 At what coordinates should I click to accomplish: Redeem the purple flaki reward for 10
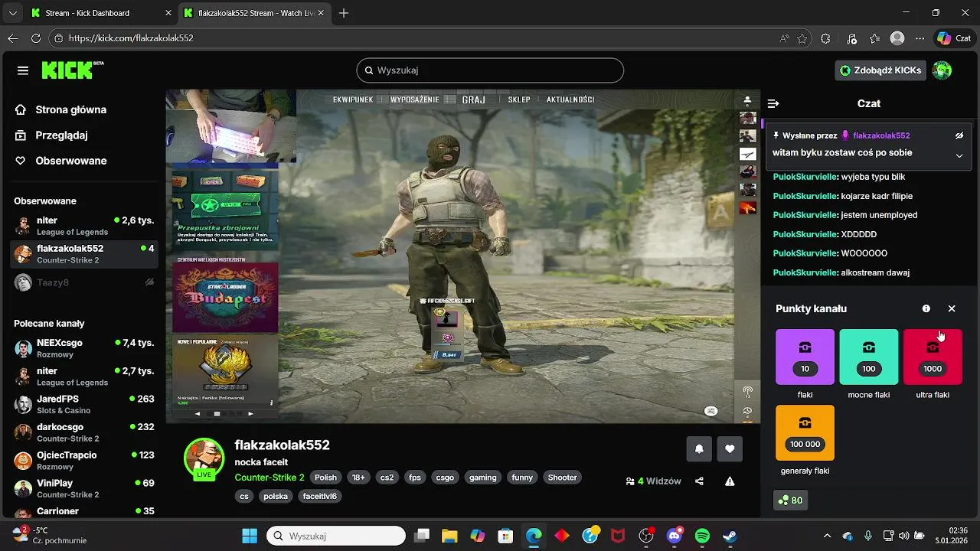point(805,357)
